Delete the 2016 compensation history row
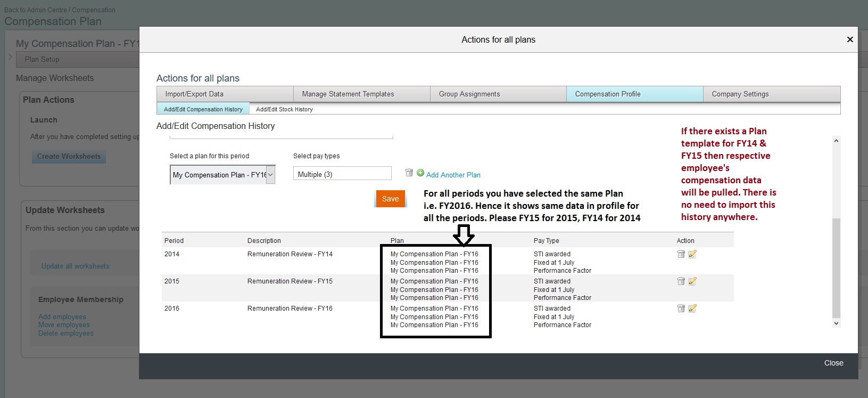868x398 pixels. pos(681,308)
